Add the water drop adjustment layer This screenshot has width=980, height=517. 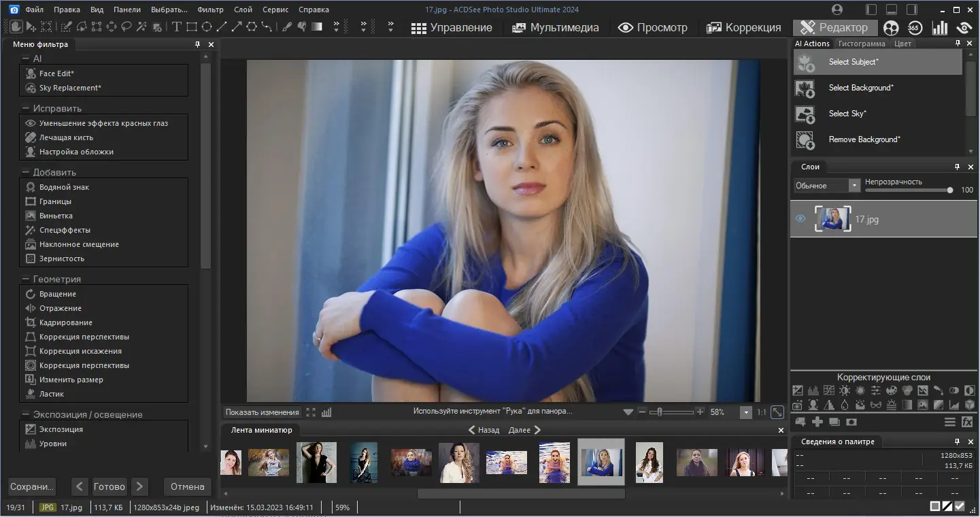click(845, 405)
